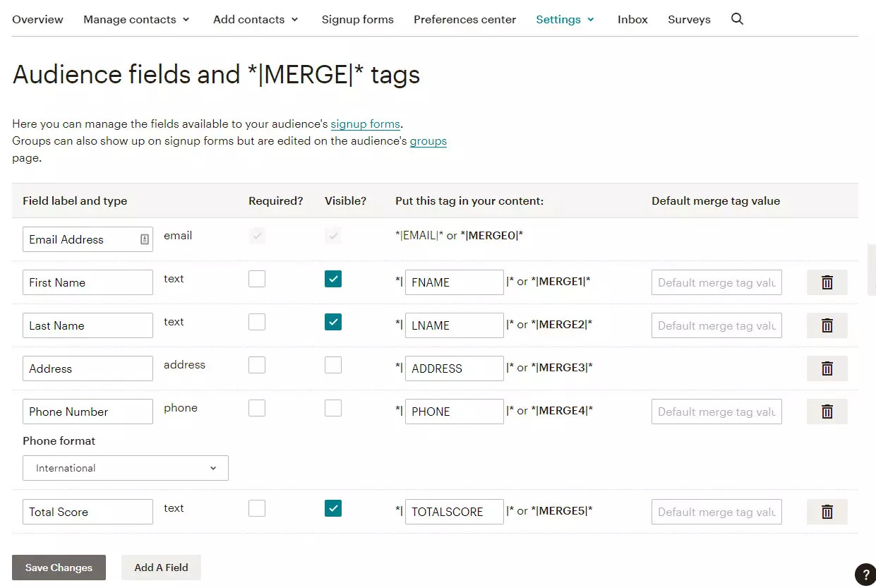The image size is (876, 588).
Task: Expand the Manage contacts menu
Action: 136,20
